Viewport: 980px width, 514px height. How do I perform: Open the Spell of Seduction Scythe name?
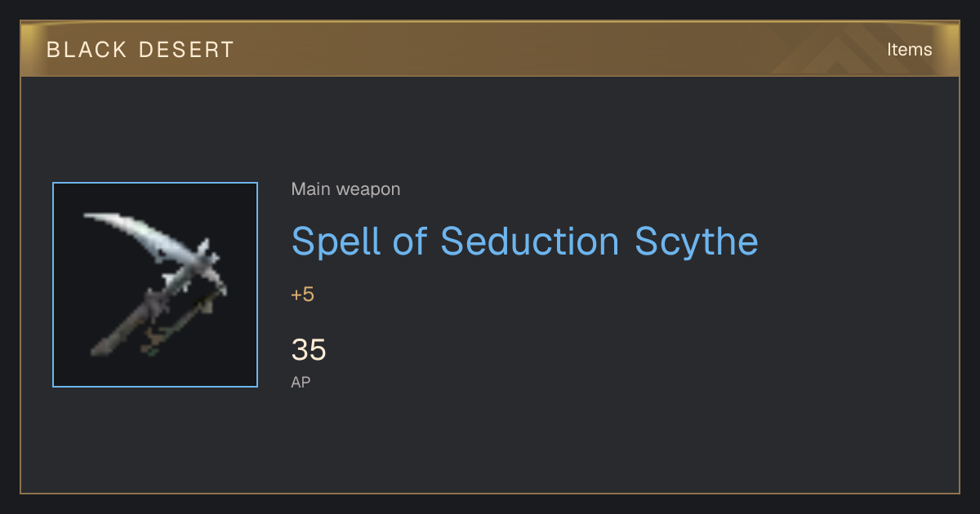coord(525,241)
